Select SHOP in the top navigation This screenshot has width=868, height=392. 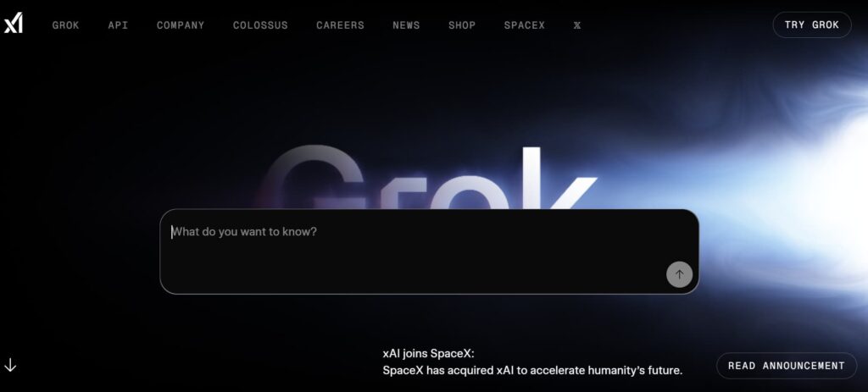tap(462, 25)
